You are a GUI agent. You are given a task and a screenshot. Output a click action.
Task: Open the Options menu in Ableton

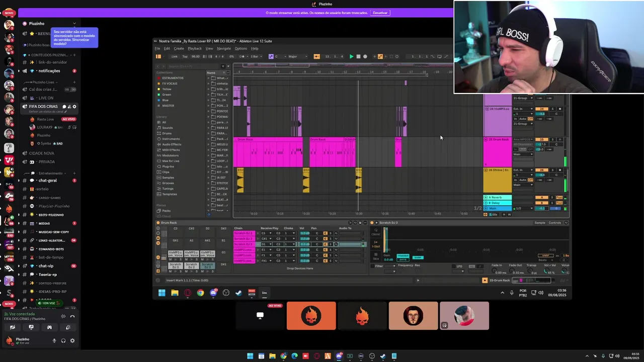click(x=241, y=48)
